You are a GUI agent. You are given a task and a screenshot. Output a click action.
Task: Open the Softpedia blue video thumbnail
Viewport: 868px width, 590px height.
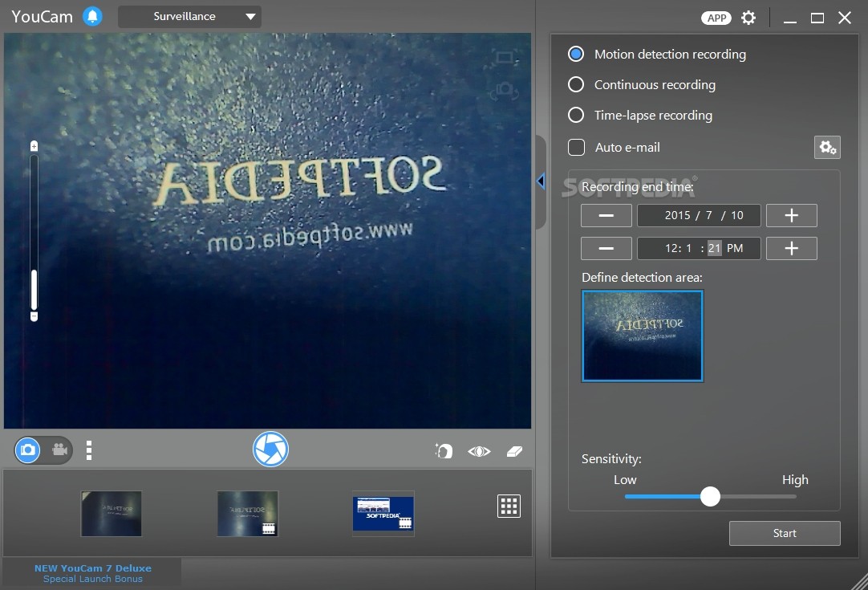click(383, 514)
